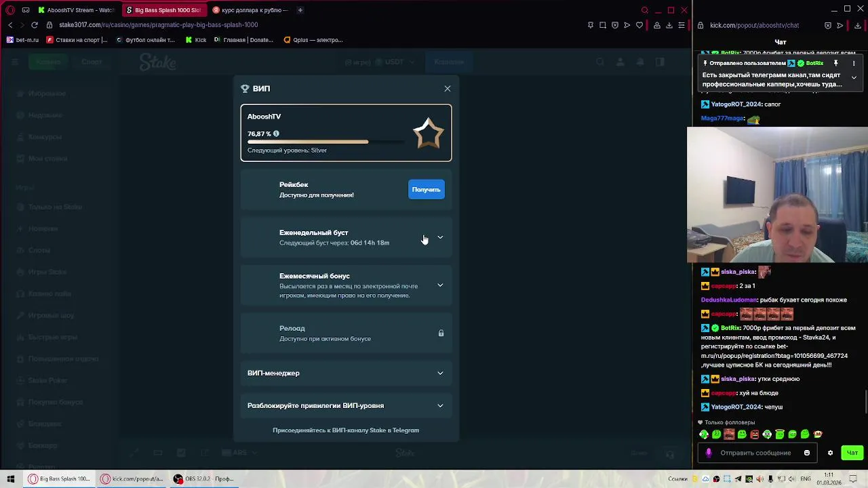Click the send-arrow icon in Stake toolbar

pos(627,25)
